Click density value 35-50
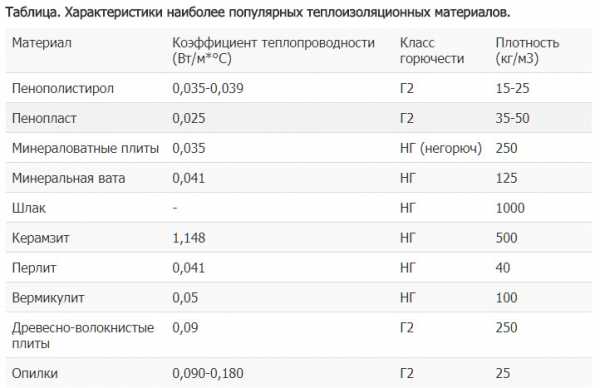Viewport: 600px width, 388px height. click(x=512, y=118)
